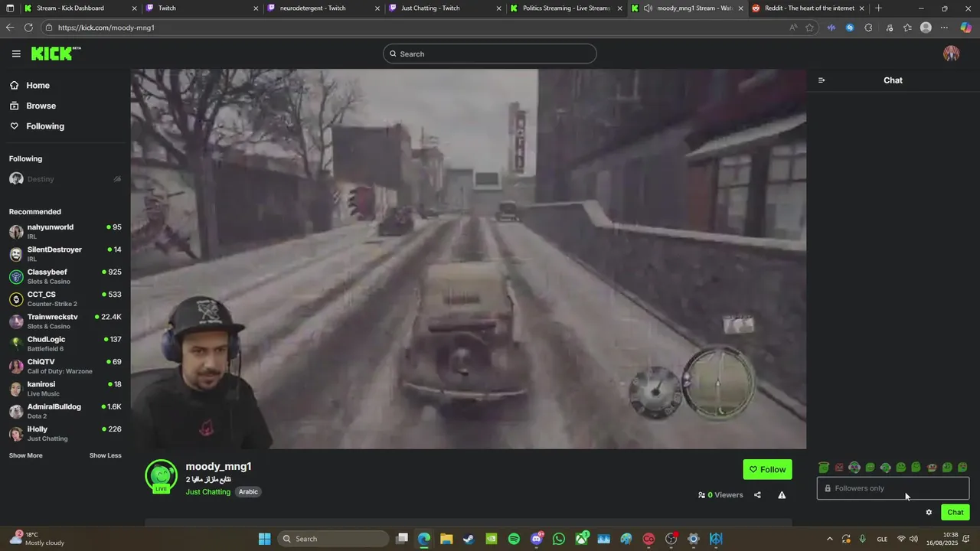Screen dimensions: 980x551
Task: Open taskbar volume control
Action: click(x=913, y=539)
